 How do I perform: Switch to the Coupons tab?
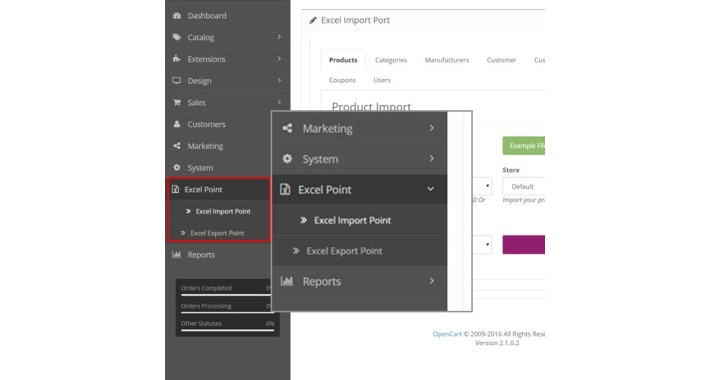coord(342,80)
